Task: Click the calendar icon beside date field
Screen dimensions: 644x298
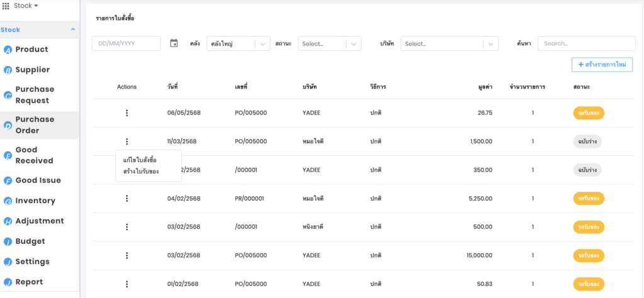Action: coord(174,43)
